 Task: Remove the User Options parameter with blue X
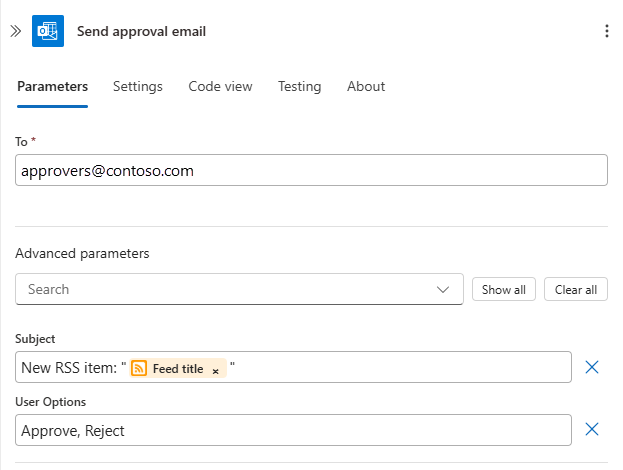coord(591,429)
